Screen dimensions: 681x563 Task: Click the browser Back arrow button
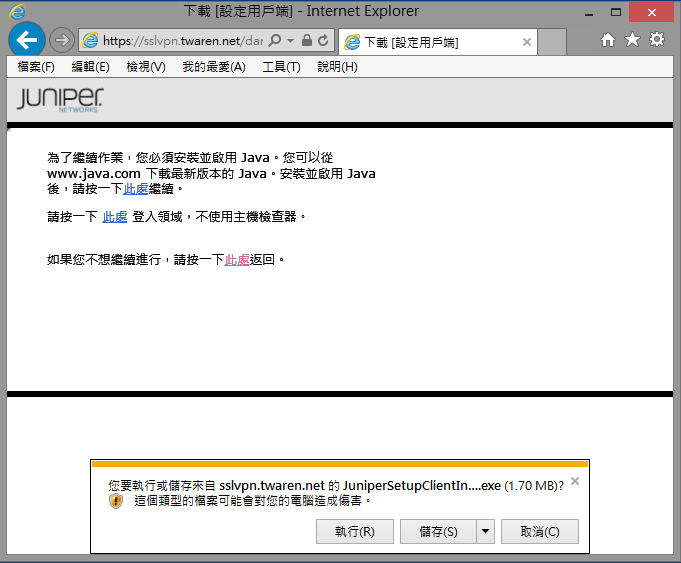pyautogui.click(x=27, y=40)
